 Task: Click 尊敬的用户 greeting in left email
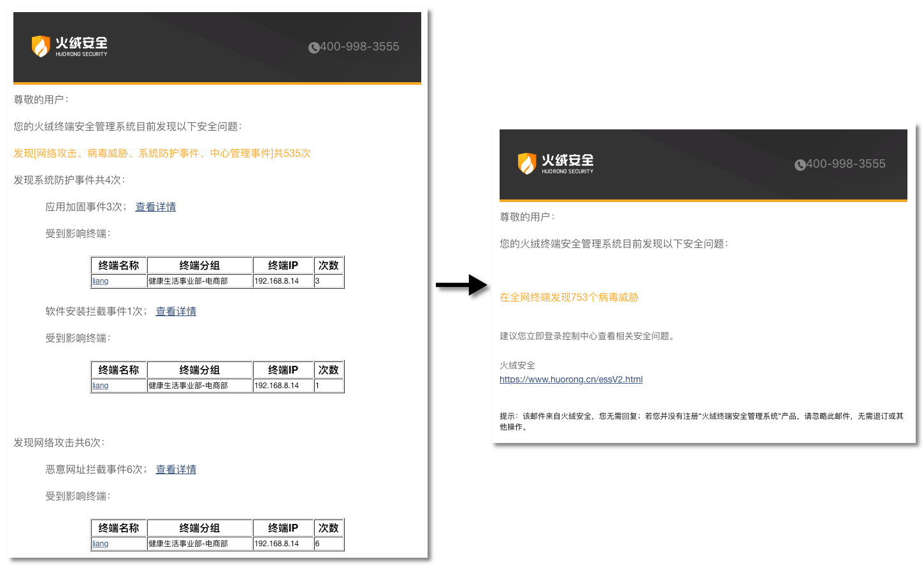coord(41,99)
